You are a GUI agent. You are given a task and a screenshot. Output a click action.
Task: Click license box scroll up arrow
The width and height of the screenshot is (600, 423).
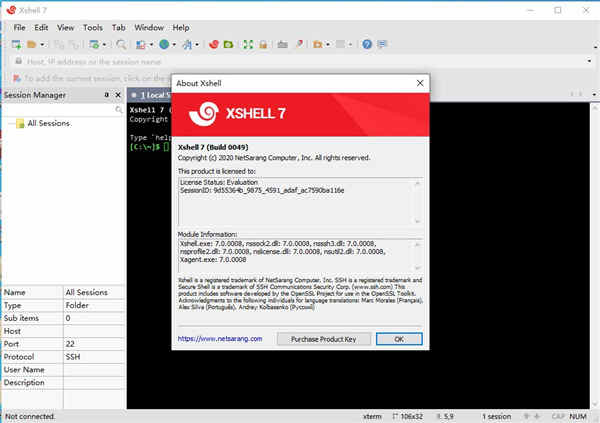coord(417,183)
